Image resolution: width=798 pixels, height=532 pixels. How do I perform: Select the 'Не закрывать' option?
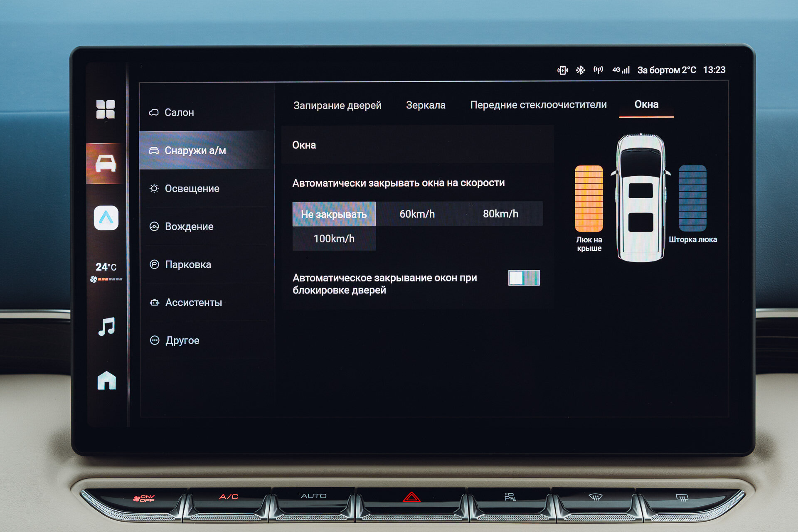click(334, 214)
